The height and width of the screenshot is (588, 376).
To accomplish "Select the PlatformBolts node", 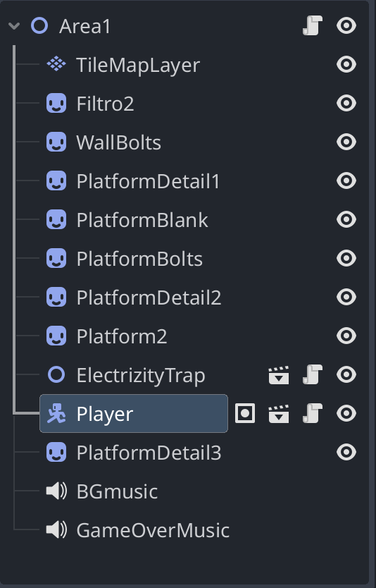I will click(139, 259).
